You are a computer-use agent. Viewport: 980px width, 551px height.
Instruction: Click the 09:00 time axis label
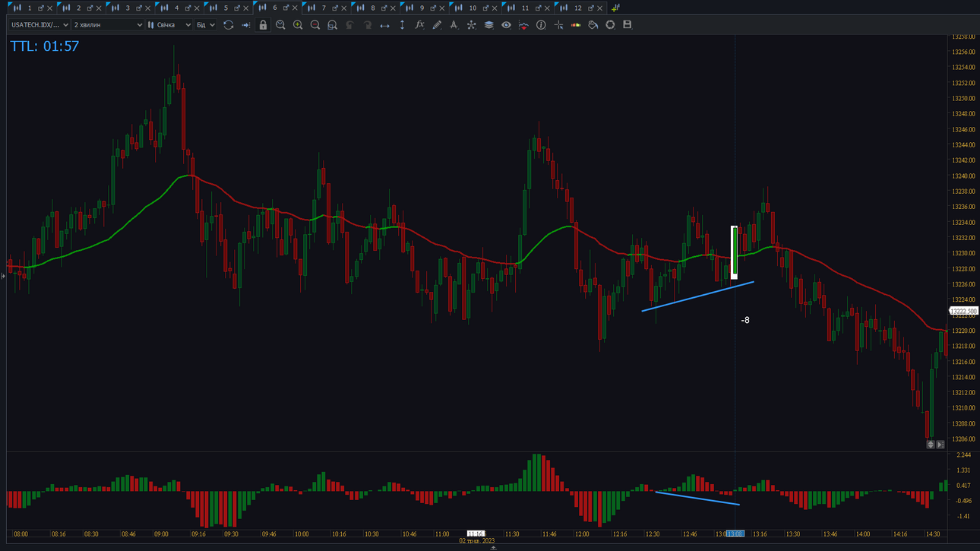161,534
